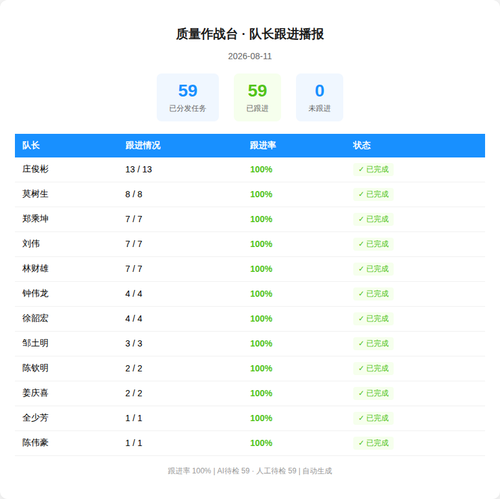Select the 跟进情况 column header

pos(143,145)
